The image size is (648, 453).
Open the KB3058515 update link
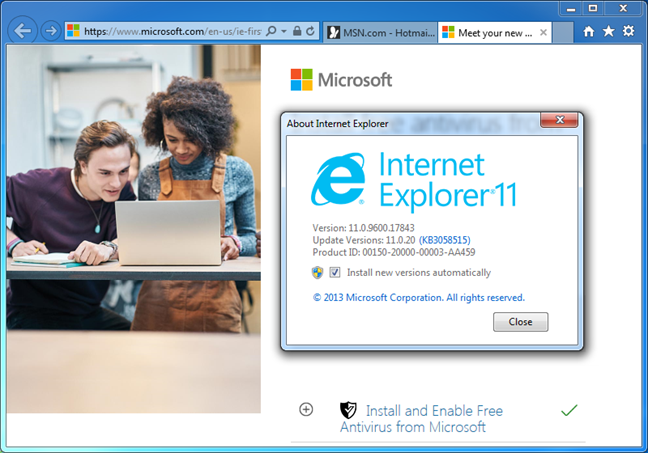click(445, 240)
